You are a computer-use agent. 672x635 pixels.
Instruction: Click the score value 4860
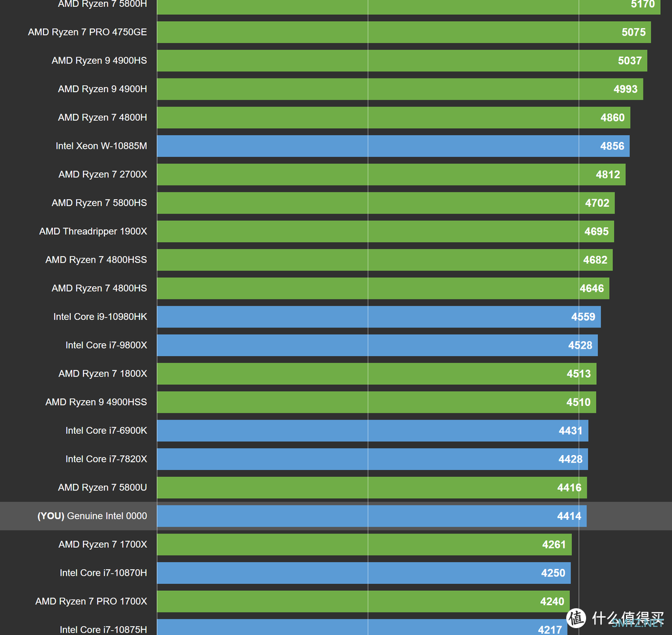coord(612,118)
